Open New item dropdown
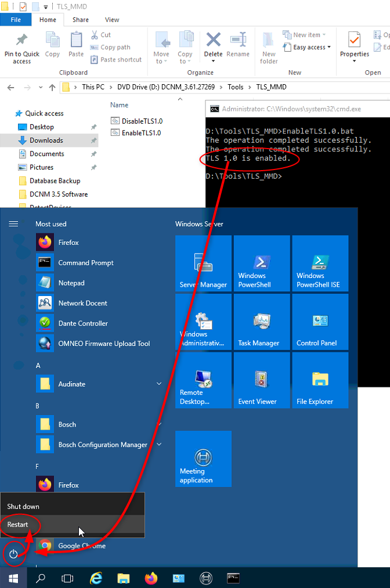 [x=305, y=35]
